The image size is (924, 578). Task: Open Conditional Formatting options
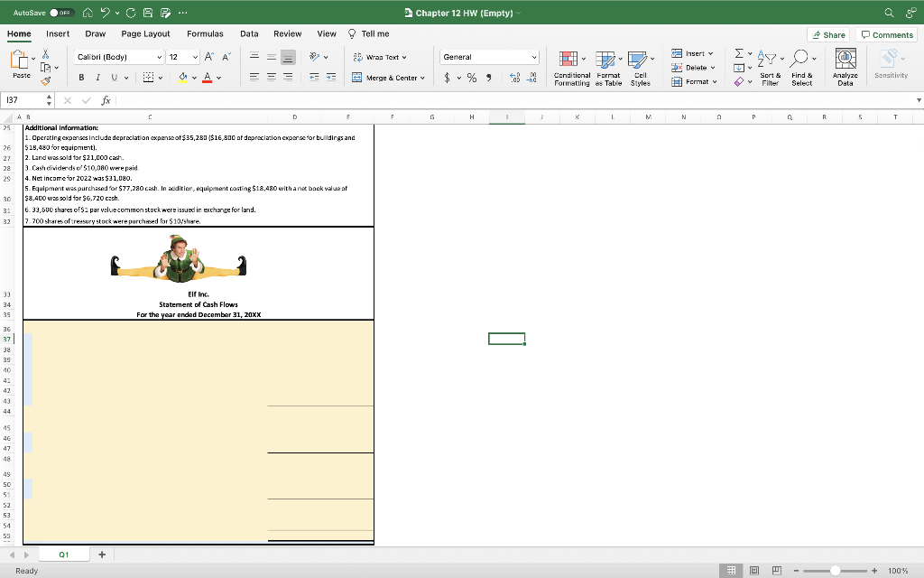pyautogui.click(x=570, y=66)
